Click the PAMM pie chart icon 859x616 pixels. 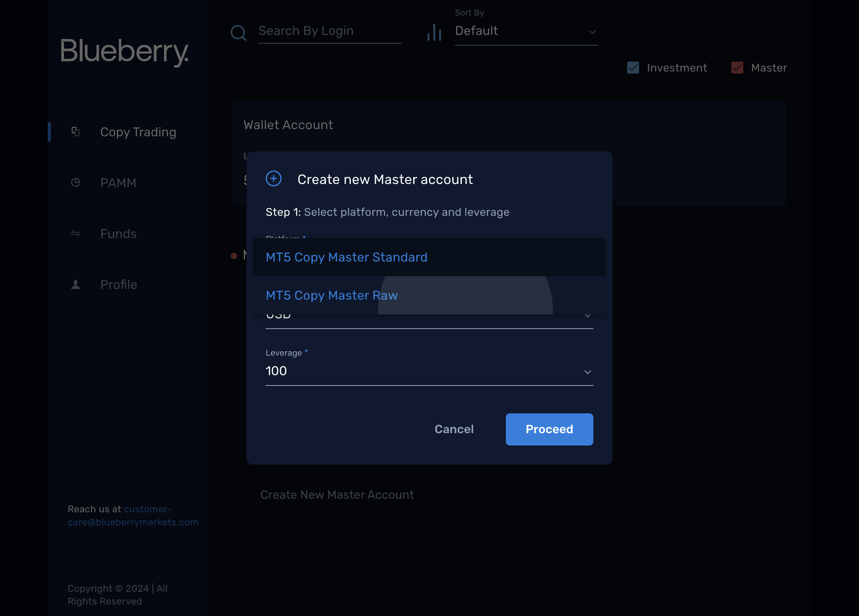point(76,182)
